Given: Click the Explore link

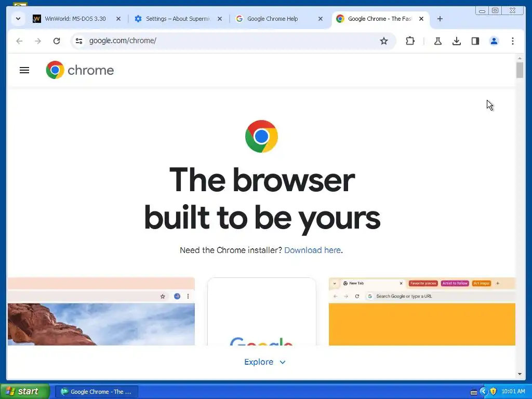Looking at the screenshot, I should pyautogui.click(x=259, y=362).
